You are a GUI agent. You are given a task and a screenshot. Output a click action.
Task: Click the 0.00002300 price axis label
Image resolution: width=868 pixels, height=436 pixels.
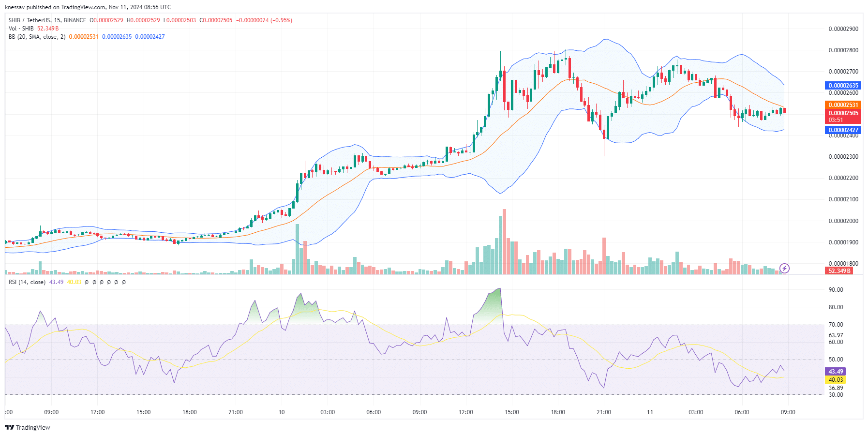pos(843,157)
